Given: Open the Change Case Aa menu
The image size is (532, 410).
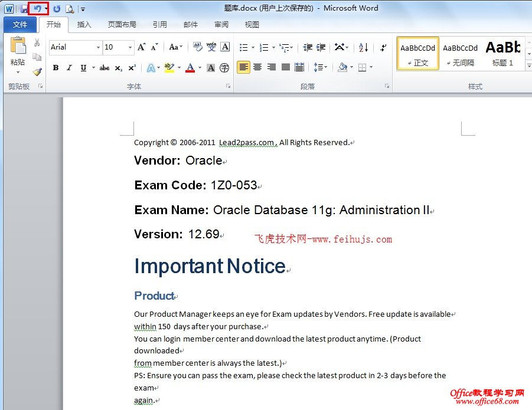Looking at the screenshot, I should tap(175, 47).
